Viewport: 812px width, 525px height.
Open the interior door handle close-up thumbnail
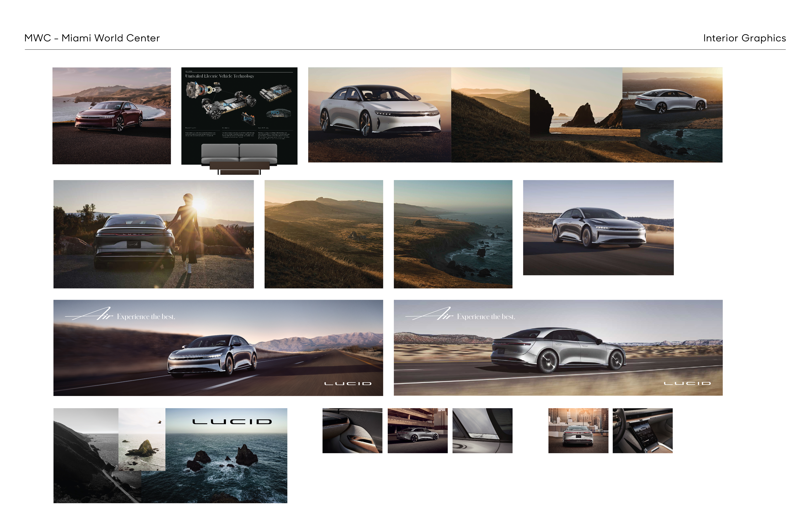pyautogui.click(x=353, y=430)
